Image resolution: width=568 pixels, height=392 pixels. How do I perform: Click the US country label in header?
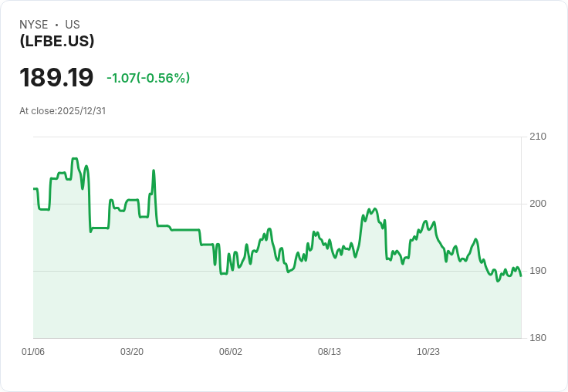coord(73,25)
